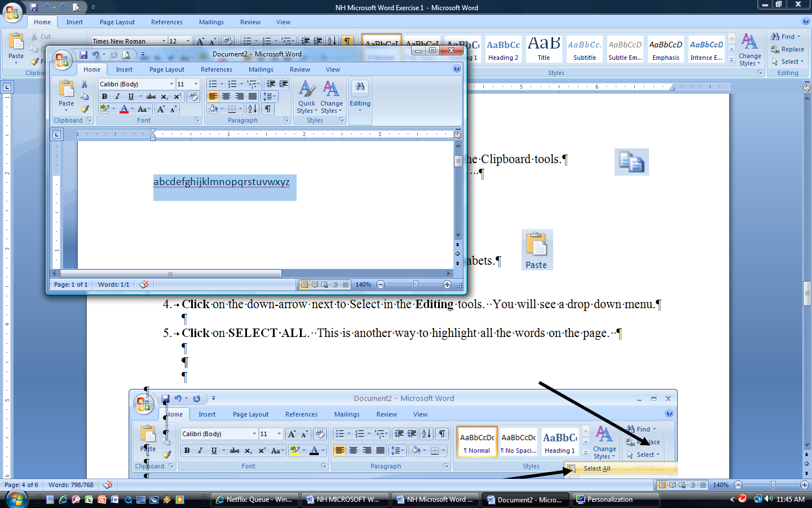Click Redo icon in NH Exercise title bar

coord(63,7)
